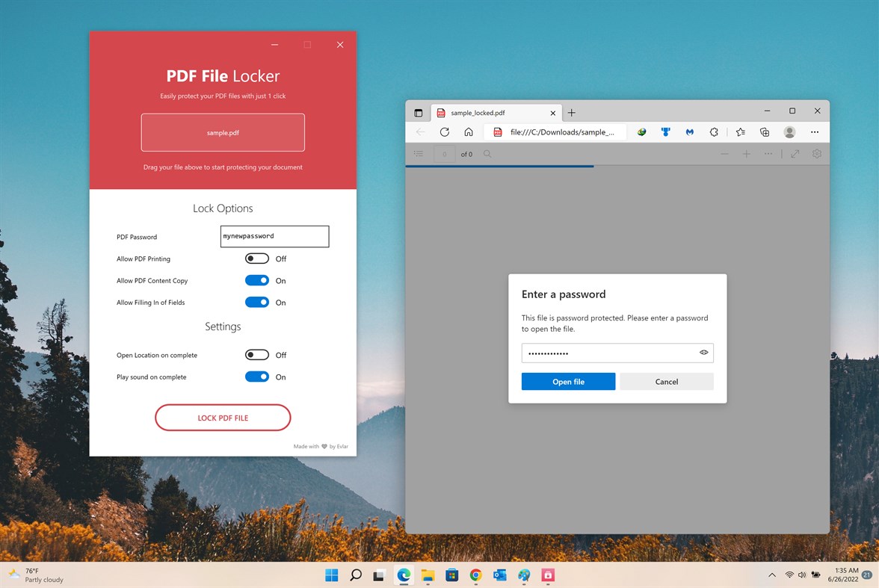Open Collections in the Edge toolbar
Viewport: 879px width, 588px height.
click(765, 131)
